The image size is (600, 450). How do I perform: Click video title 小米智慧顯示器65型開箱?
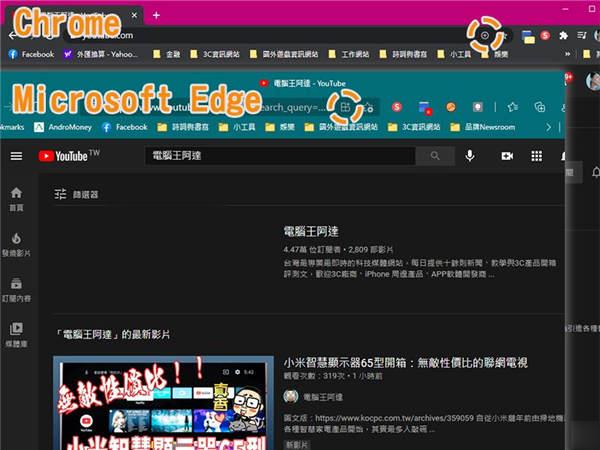[x=406, y=362]
